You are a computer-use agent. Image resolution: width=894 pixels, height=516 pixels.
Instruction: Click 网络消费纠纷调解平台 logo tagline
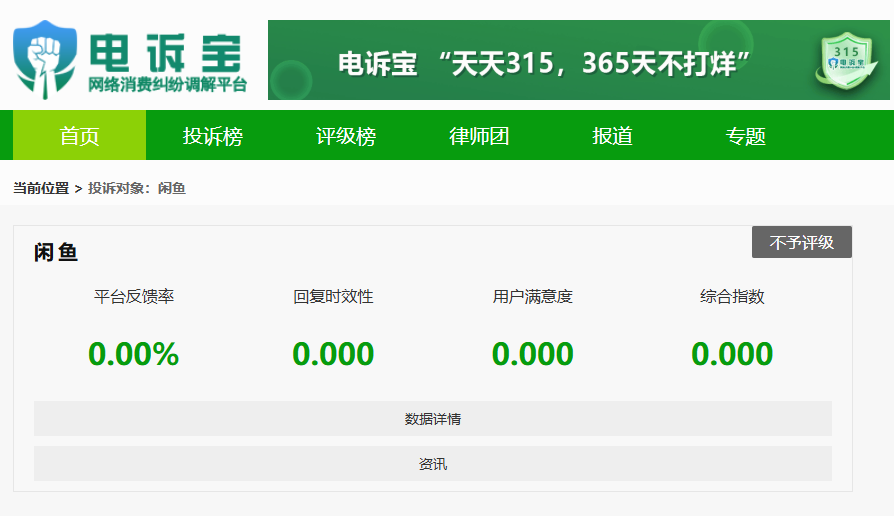point(168,84)
